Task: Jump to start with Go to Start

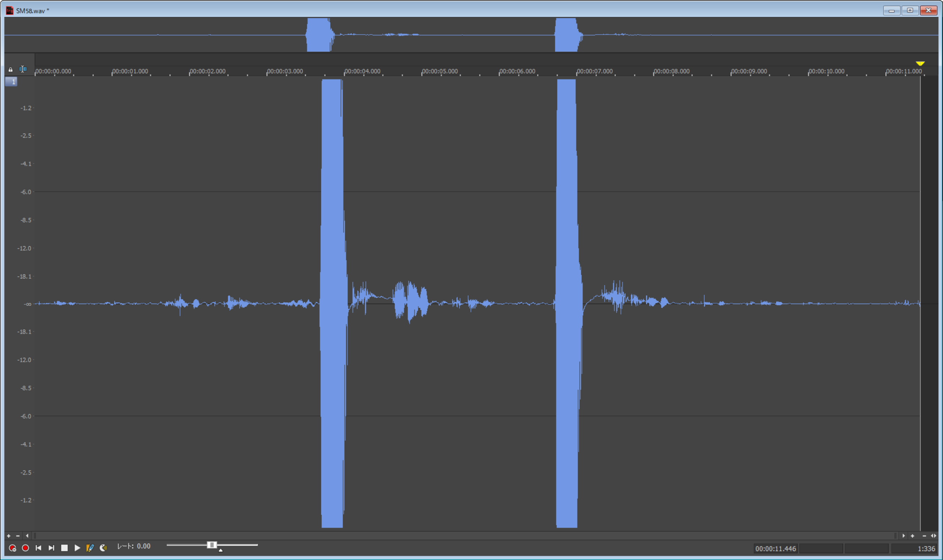Action: point(39,548)
